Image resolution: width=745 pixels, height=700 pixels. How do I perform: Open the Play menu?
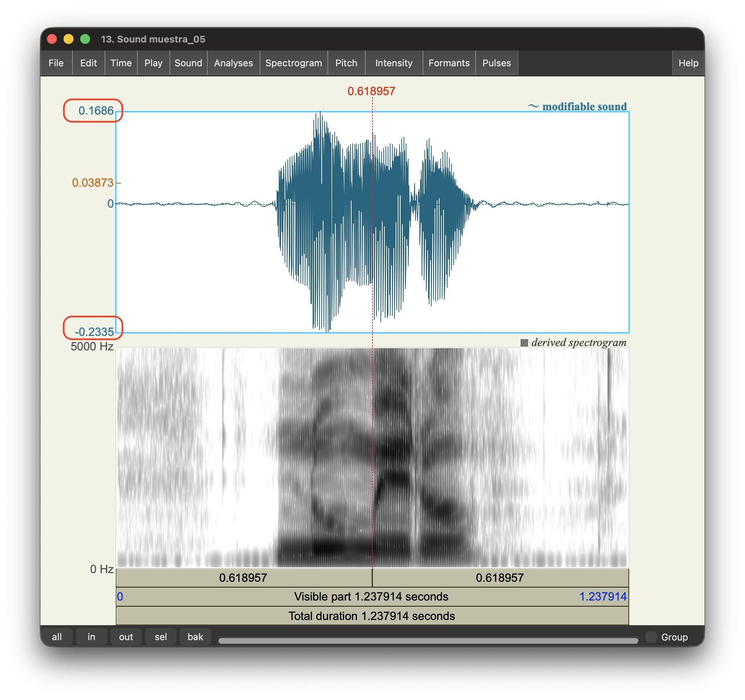point(153,63)
